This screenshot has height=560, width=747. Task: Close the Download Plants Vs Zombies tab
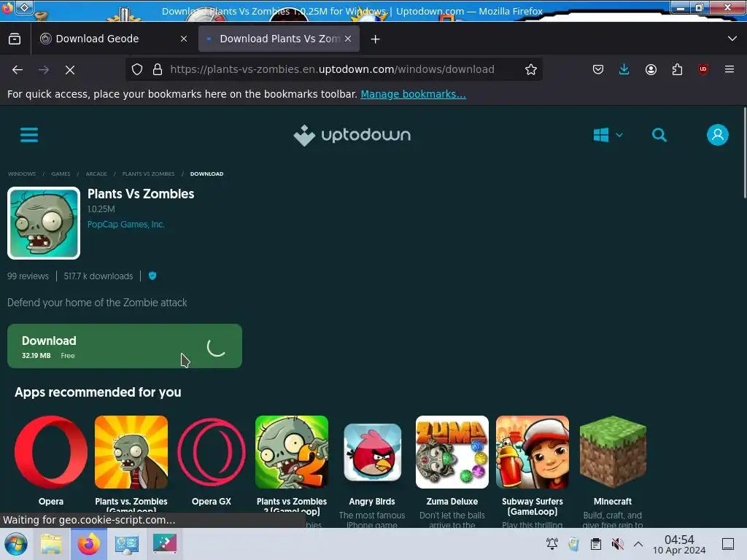(x=348, y=39)
